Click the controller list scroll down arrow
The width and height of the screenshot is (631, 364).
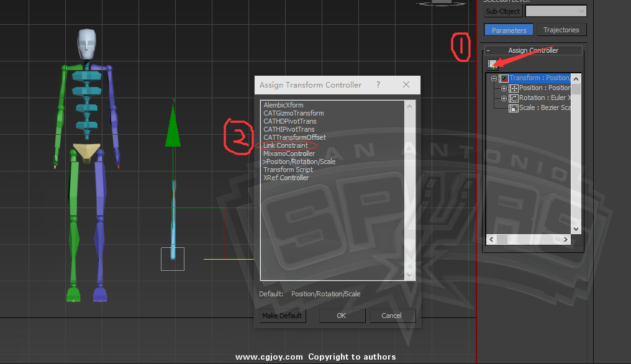(410, 275)
